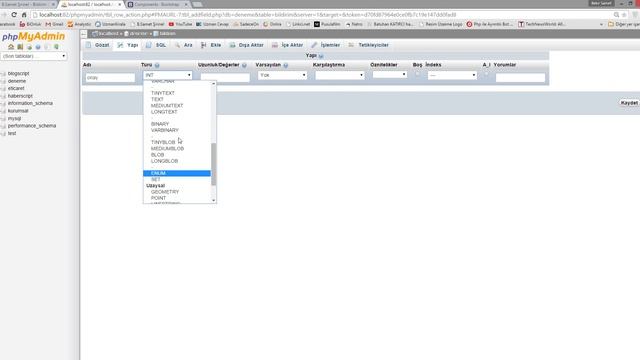Select MEDIUMBLOB in the type list
The image size is (640, 360).
click(x=177, y=149)
